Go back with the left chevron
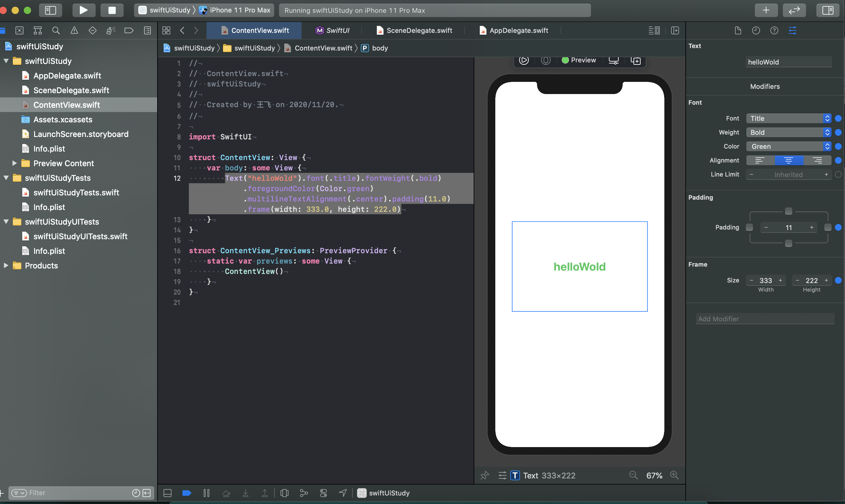Screen dimensions: 845x504 [x=182, y=30]
